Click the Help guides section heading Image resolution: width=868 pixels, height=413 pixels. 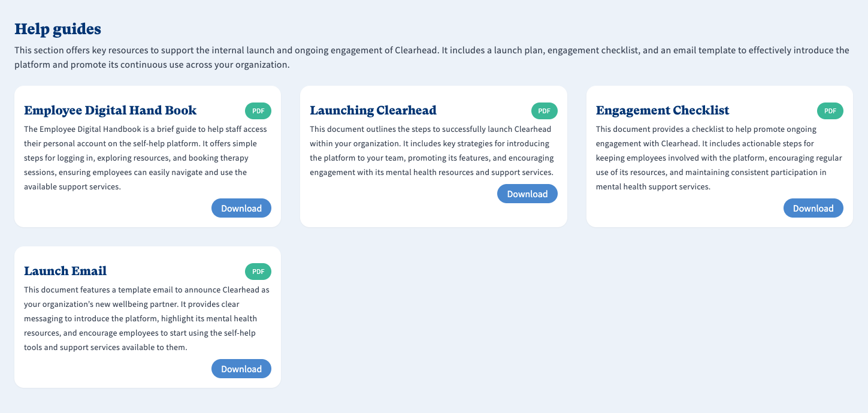tap(58, 29)
